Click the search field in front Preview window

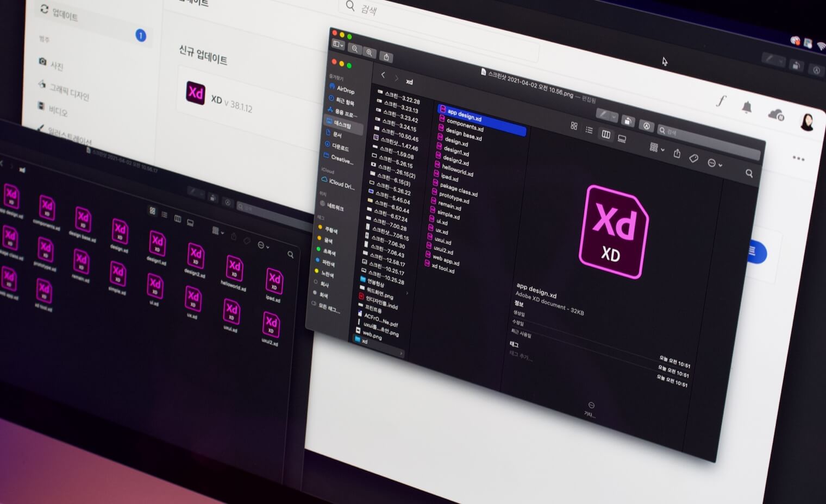click(x=709, y=142)
